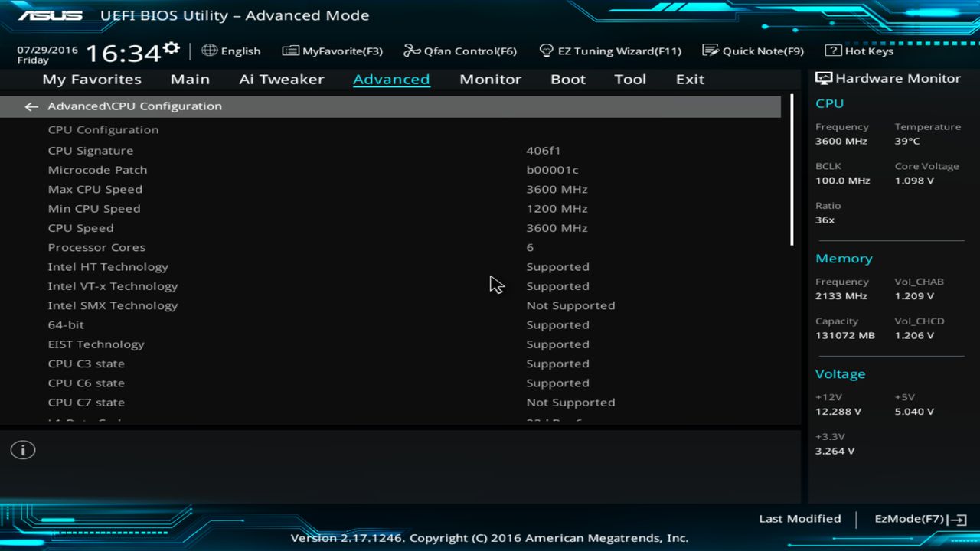Open the Exit menu
The image size is (980, 551).
pyautogui.click(x=689, y=79)
